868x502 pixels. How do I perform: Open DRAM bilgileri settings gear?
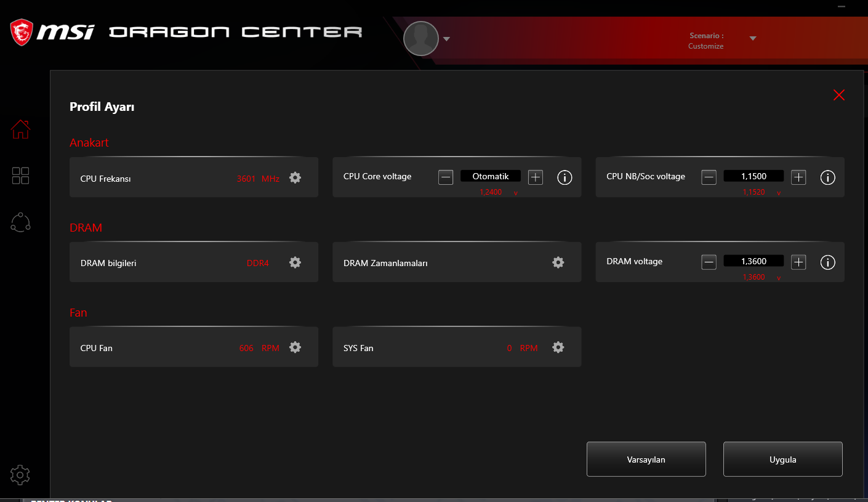(295, 262)
